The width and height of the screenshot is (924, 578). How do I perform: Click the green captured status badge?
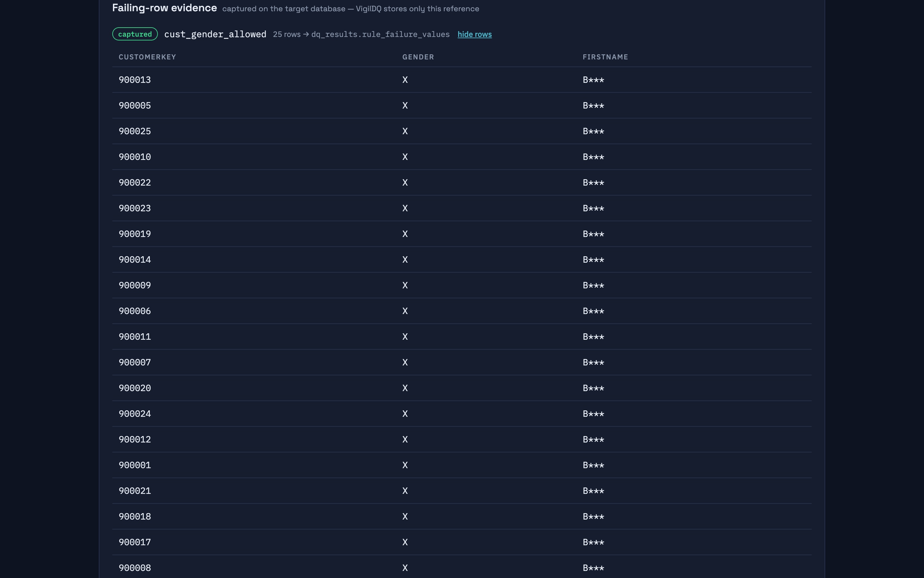tap(135, 34)
